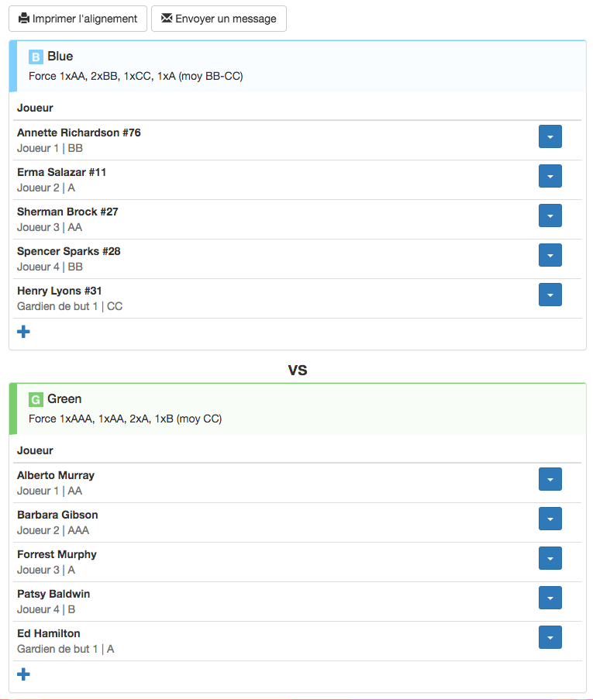Image resolution: width=593 pixels, height=700 pixels.
Task: Select the Green team name heading
Action: tap(64, 398)
